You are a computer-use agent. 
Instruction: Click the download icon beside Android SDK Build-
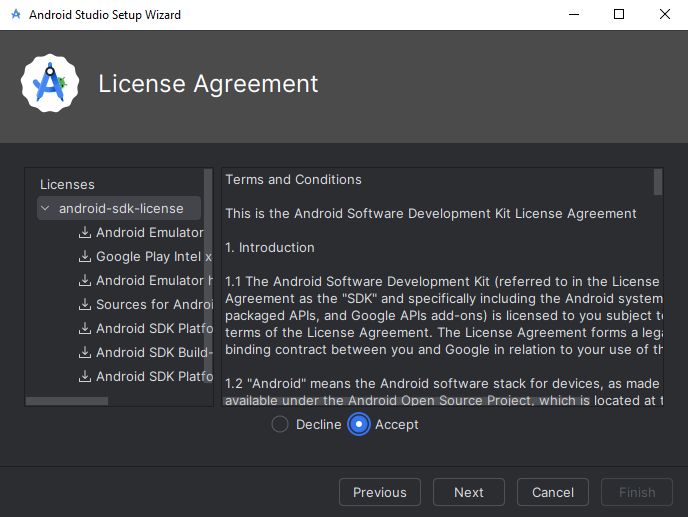coord(85,352)
